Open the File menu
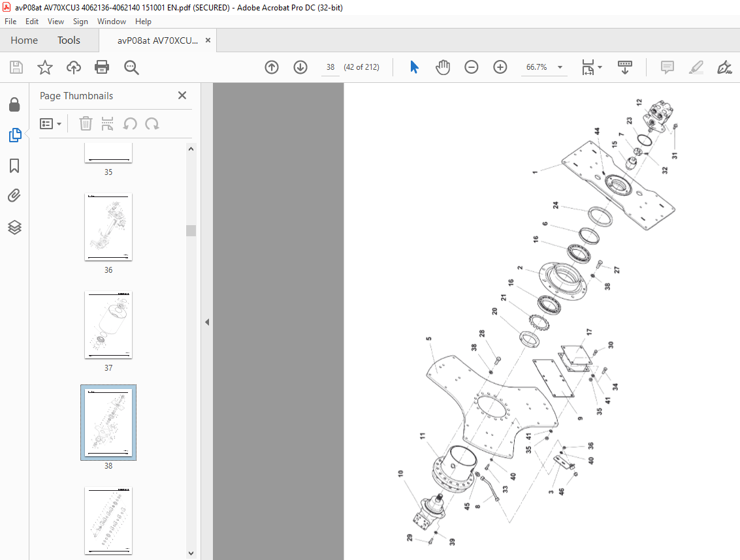Image resolution: width=740 pixels, height=560 pixels. [x=10, y=22]
